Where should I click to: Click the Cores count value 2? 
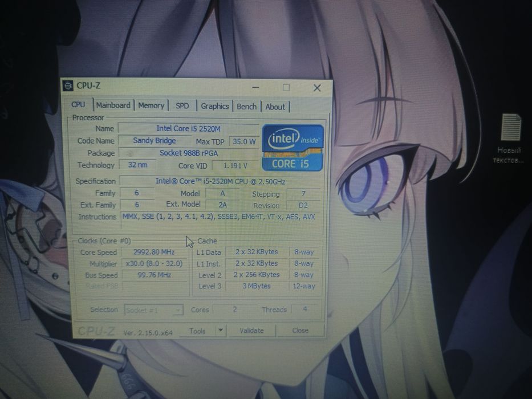pos(234,309)
